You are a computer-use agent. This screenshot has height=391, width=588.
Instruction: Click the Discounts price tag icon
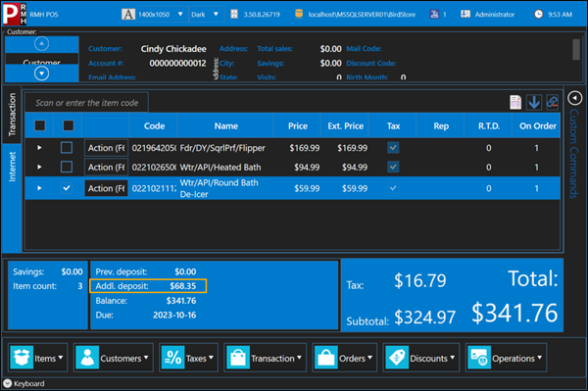tap(397, 358)
